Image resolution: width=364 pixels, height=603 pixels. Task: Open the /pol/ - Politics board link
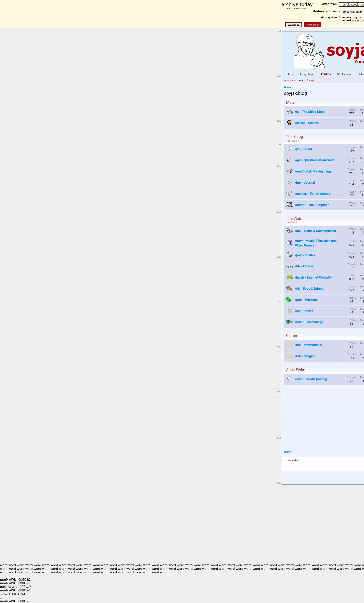tap(305, 255)
